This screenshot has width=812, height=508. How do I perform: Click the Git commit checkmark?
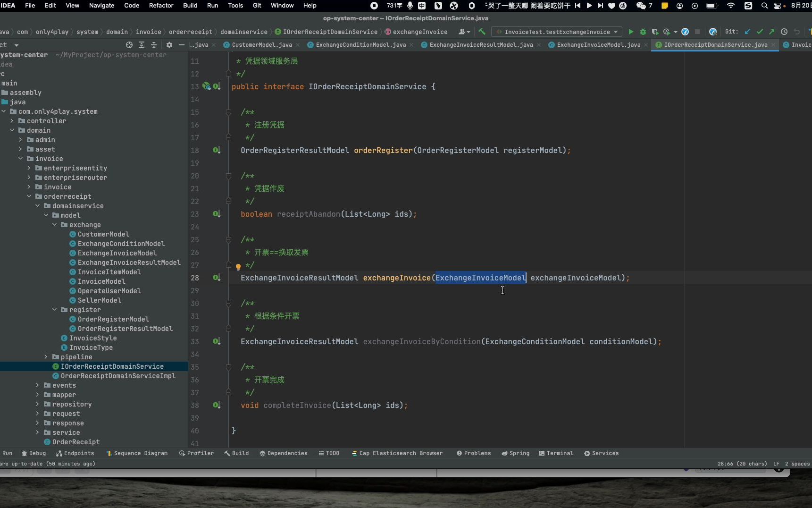click(760, 32)
